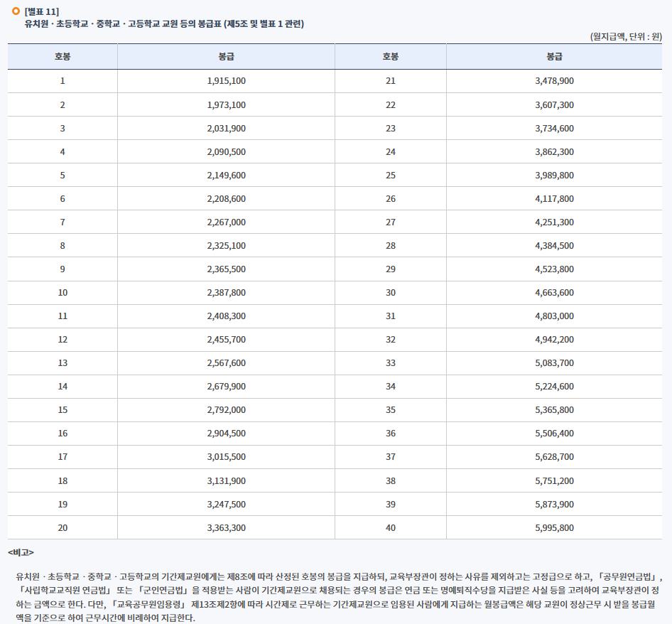
Task: Select salary cell 2,408,300
Action: tap(227, 316)
